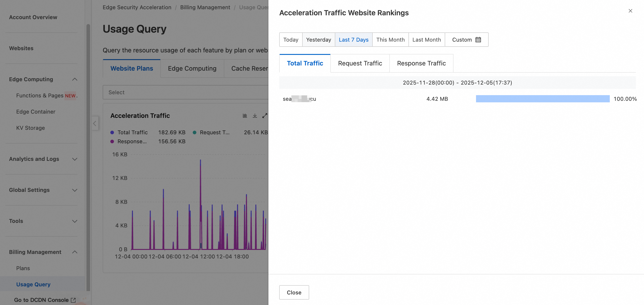Collapse the Edge Computing sidebar section
Screen dimensions: 644x305
75,79
